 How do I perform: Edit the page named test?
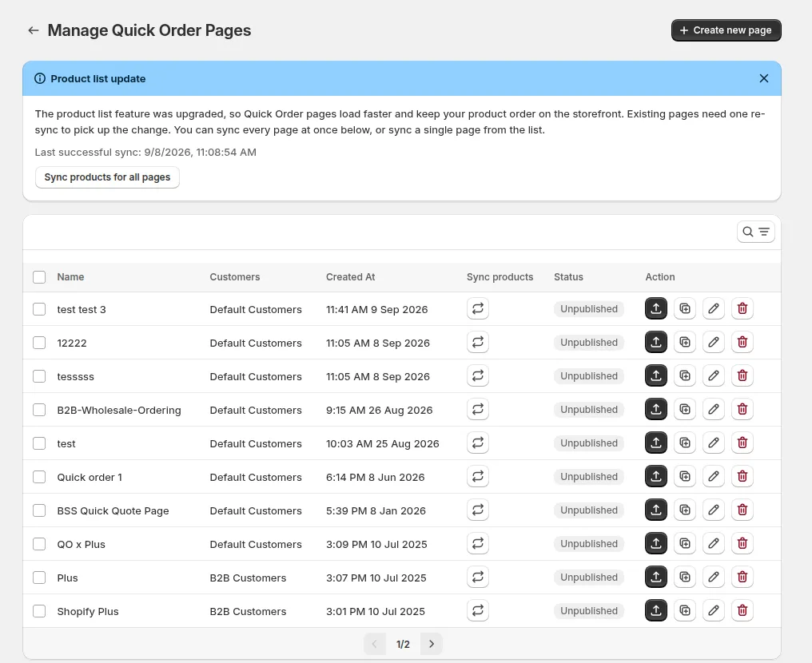[713, 443]
